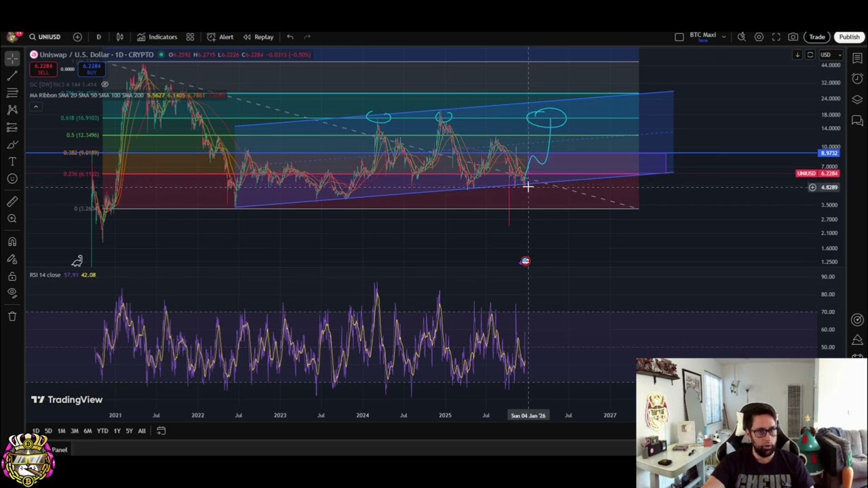This screenshot has width=868, height=488.
Task: Open the object tree layers icon
Action: pyautogui.click(x=857, y=100)
